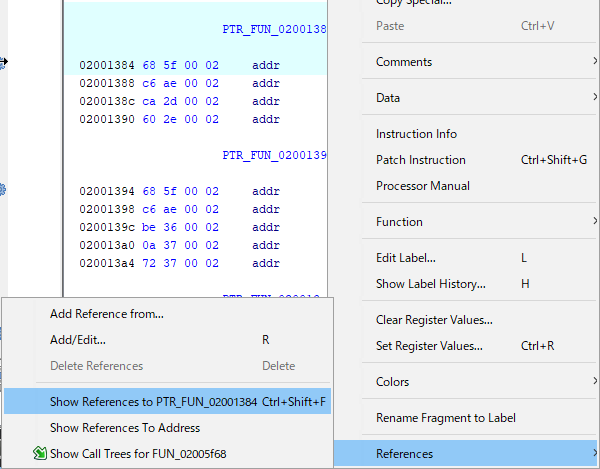Viewport: 600px width, 469px height.
Task: Choose Show References To Address
Action: [x=167, y=427]
